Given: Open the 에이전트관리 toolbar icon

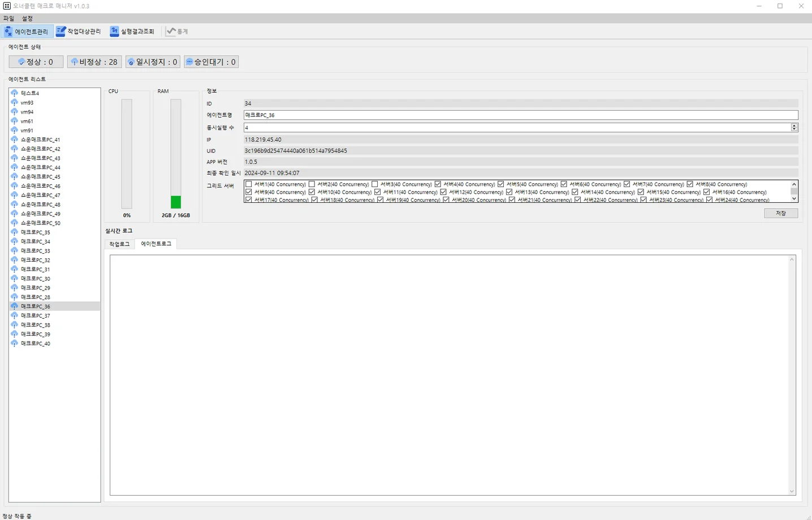Looking at the screenshot, I should (x=8, y=32).
